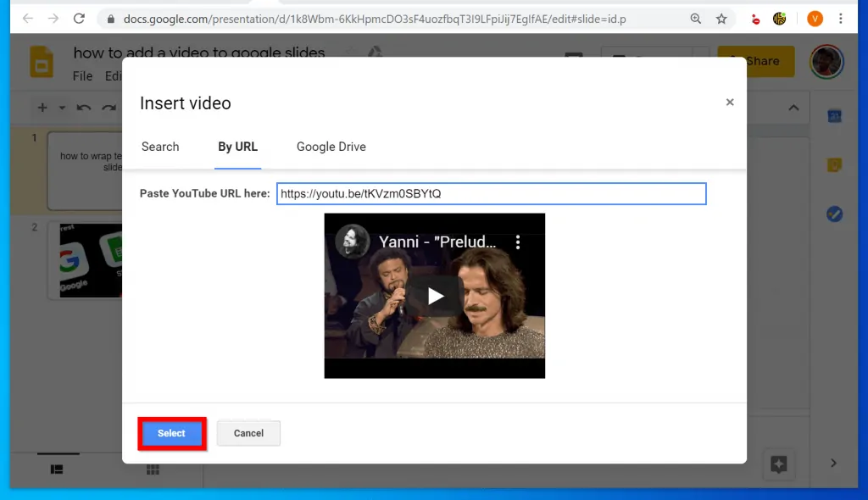Image resolution: width=868 pixels, height=500 pixels.
Task: Switch to grid view of slides
Action: [153, 469]
